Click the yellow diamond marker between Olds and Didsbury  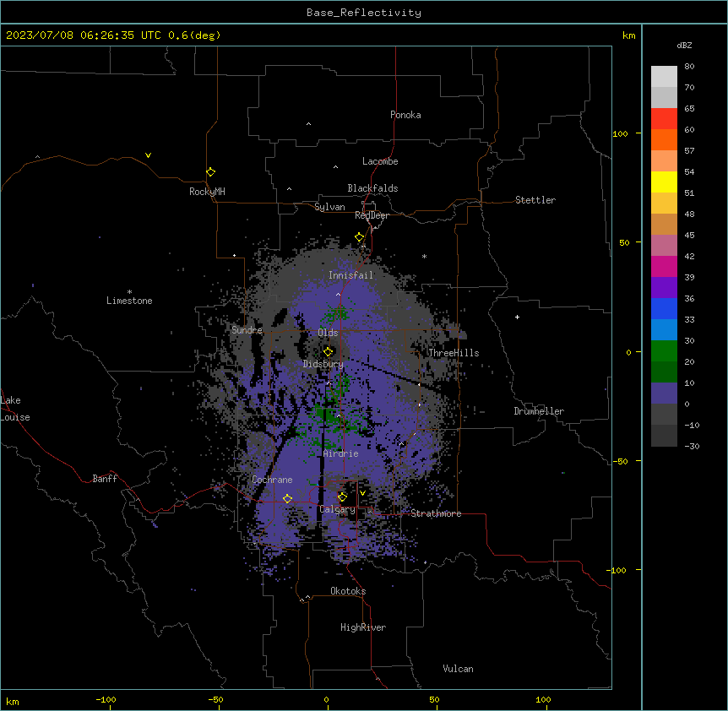point(329,351)
